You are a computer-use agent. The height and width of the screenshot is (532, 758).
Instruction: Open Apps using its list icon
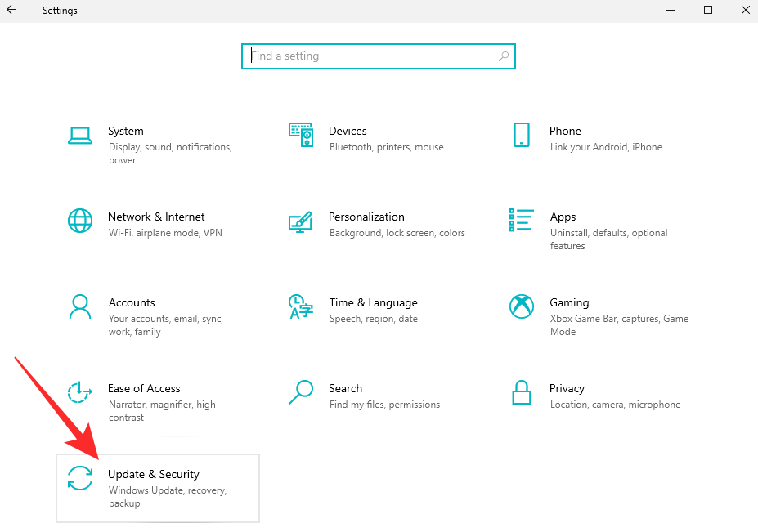coord(522,220)
